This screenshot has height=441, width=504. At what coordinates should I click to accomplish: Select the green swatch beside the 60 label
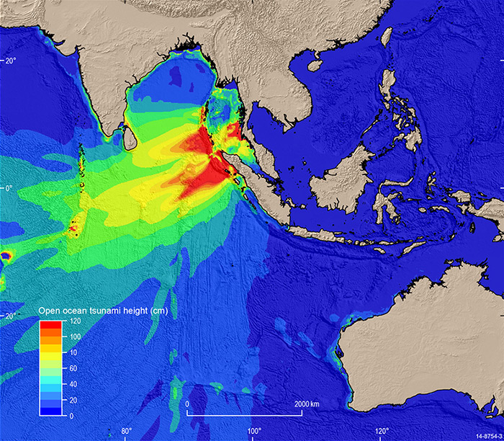coord(50,368)
